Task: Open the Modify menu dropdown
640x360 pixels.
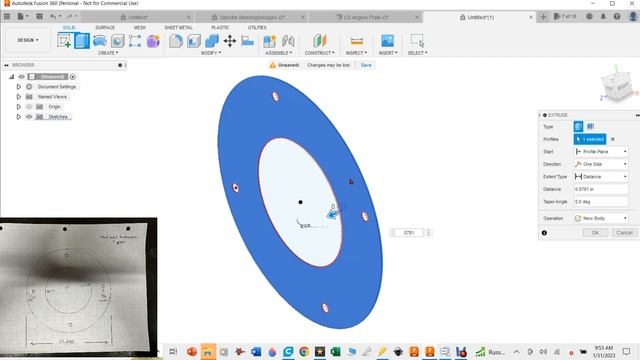Action: 211,53
